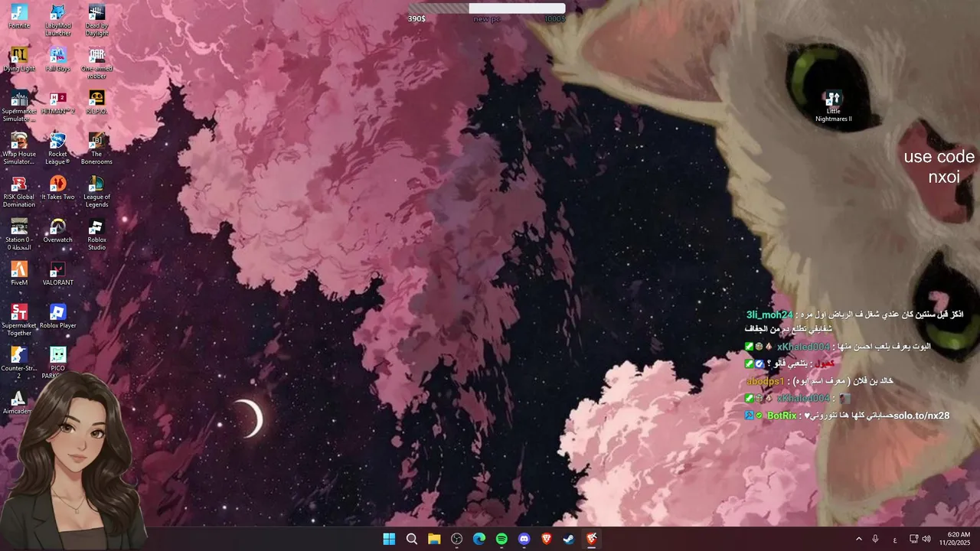Image resolution: width=980 pixels, height=551 pixels.
Task: Select the Roblox Player icon
Action: click(x=58, y=317)
